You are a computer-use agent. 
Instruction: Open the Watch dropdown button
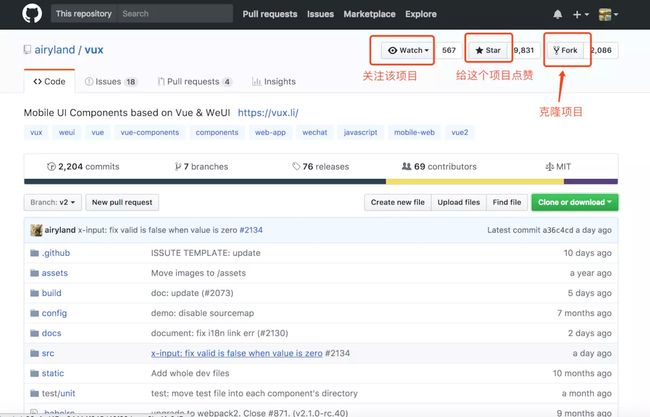pyautogui.click(x=408, y=50)
